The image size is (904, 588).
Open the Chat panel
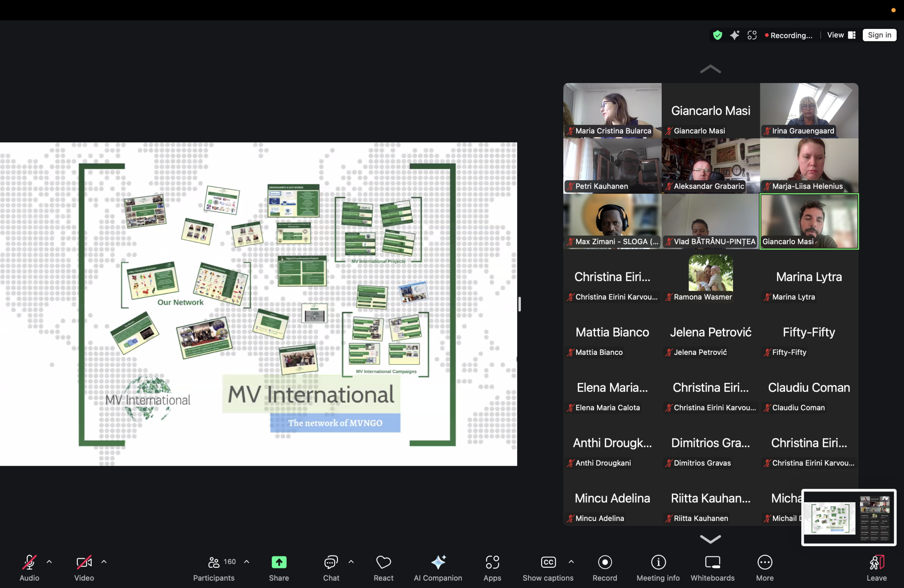pyautogui.click(x=331, y=568)
